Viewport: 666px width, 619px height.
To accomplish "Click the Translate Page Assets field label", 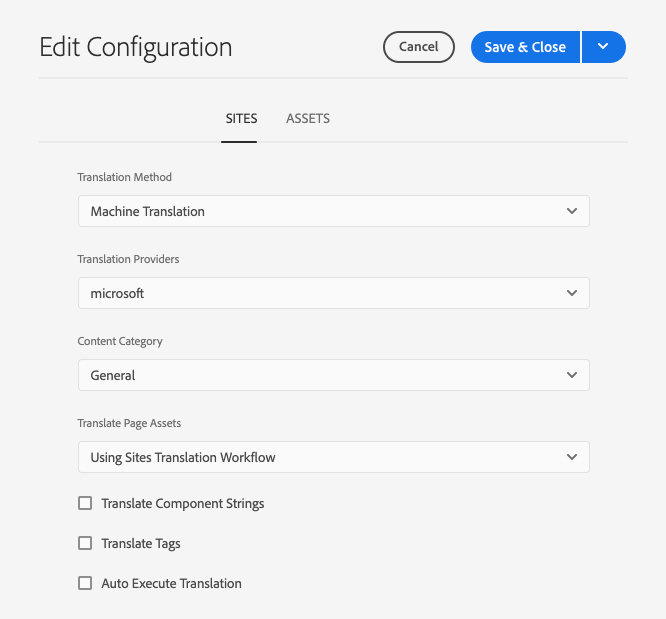I will tap(129, 423).
